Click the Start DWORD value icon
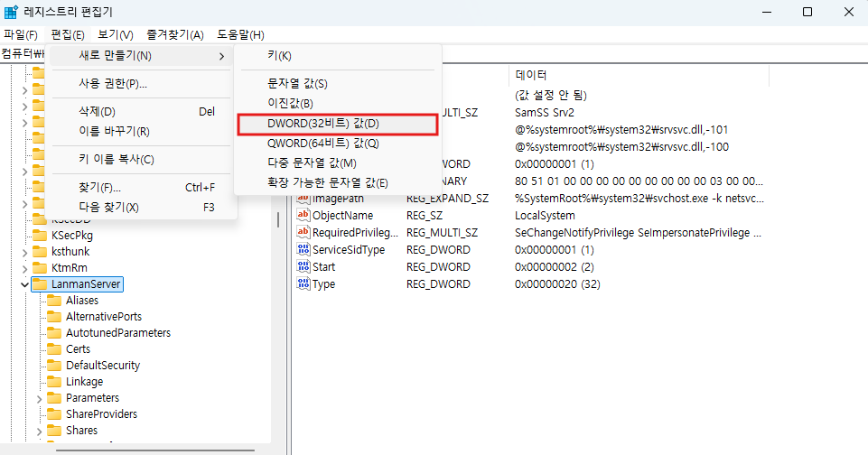This screenshot has width=868, height=455. pos(303,267)
